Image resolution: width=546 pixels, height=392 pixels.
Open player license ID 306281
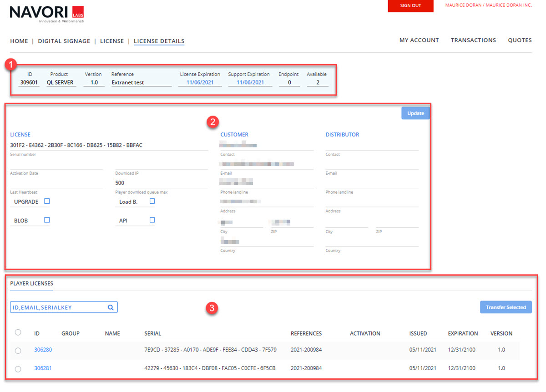[43, 368]
